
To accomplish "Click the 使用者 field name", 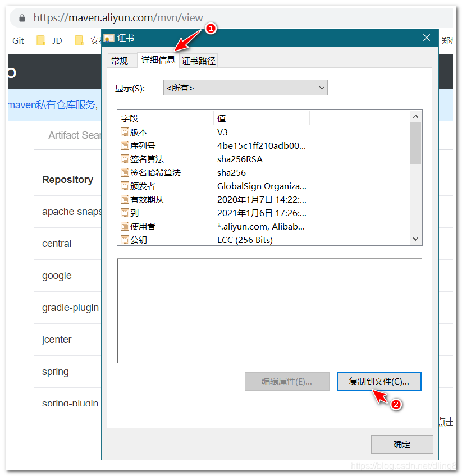I will pos(143,226).
